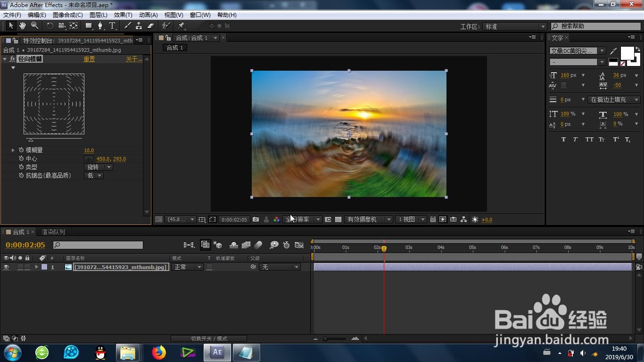Toggle motion blur enable in the timeline
The width and height of the screenshot is (644, 362).
coord(258,245)
